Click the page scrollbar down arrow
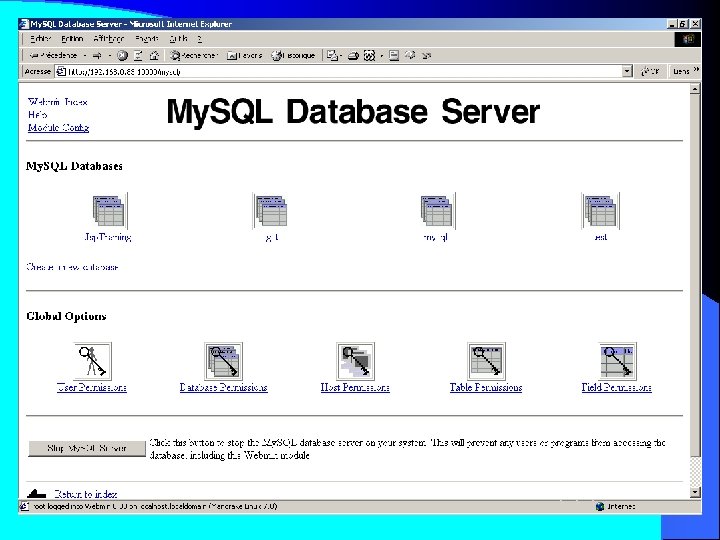The width and height of the screenshot is (720, 540). 695,492
